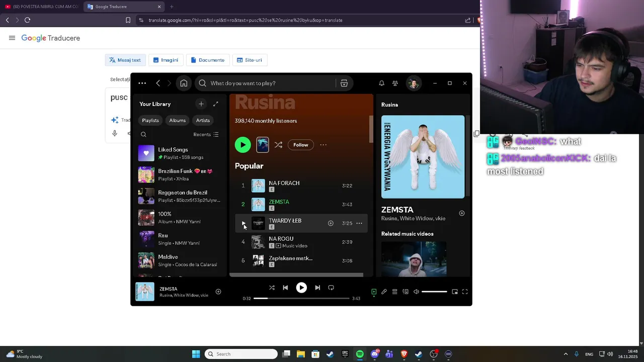The width and height of the screenshot is (644, 362).
Task: Open Spotify Browse icon in search bar
Action: [344, 83]
